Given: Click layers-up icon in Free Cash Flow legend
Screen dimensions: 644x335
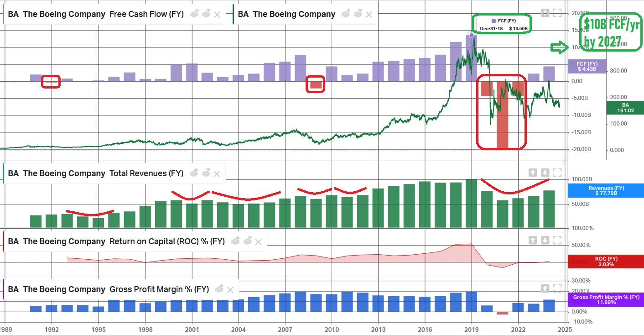Looking at the screenshot, I should [194, 14].
